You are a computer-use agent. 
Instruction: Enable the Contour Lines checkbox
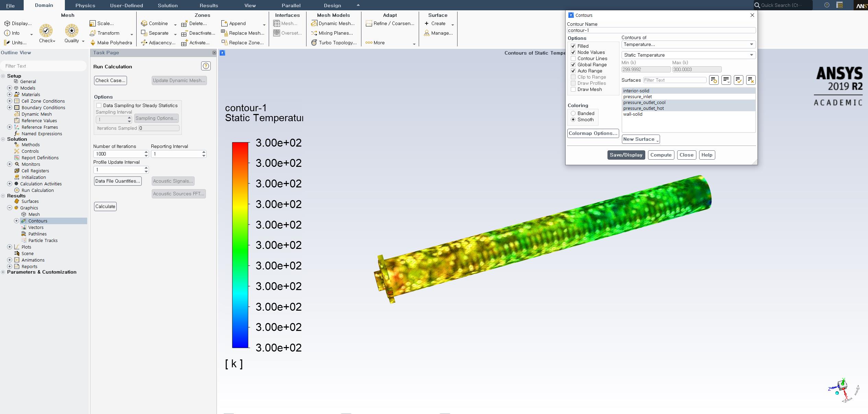[573, 58]
